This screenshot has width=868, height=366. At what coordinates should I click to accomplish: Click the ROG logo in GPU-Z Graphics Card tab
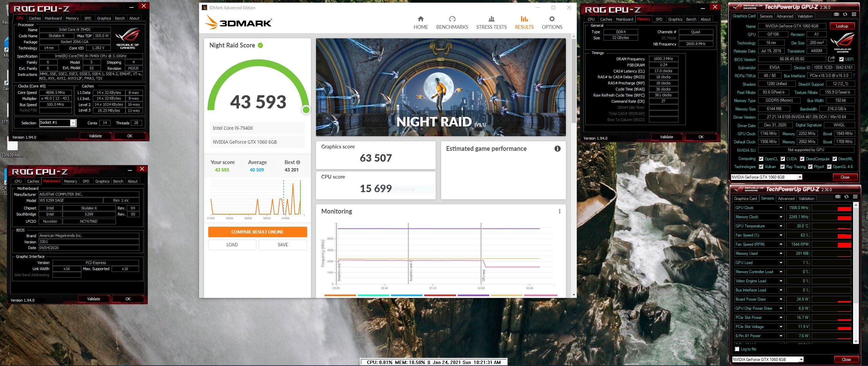click(x=843, y=42)
